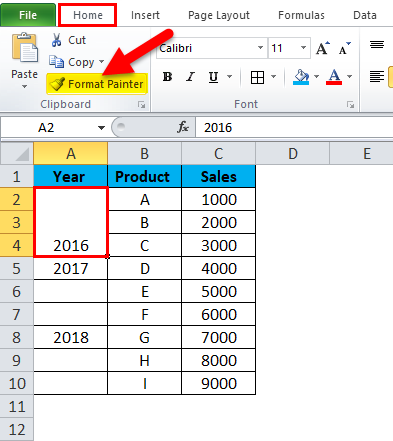Screen dimensions: 393x441
Task: Open the Paste options dropdown arrow
Action: (x=24, y=87)
